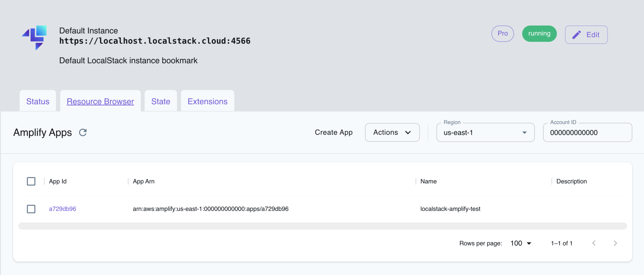Open the Region dropdown showing us-east-1
This screenshot has width=644, height=275.
tap(485, 133)
